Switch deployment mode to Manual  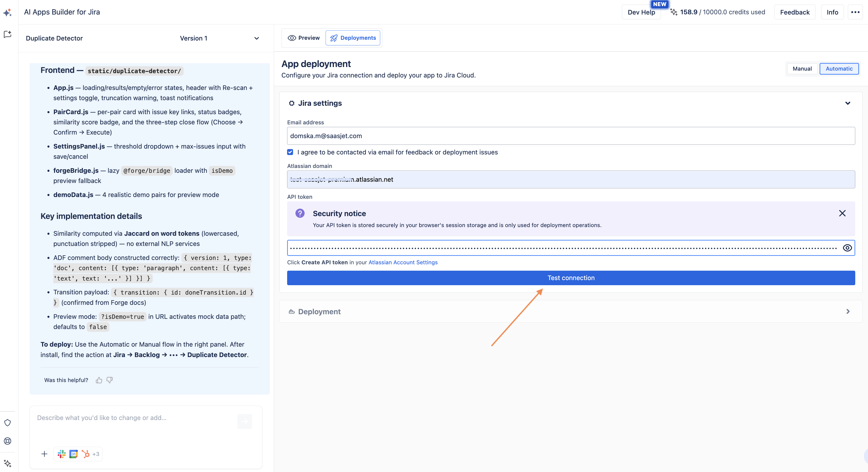[802, 69]
